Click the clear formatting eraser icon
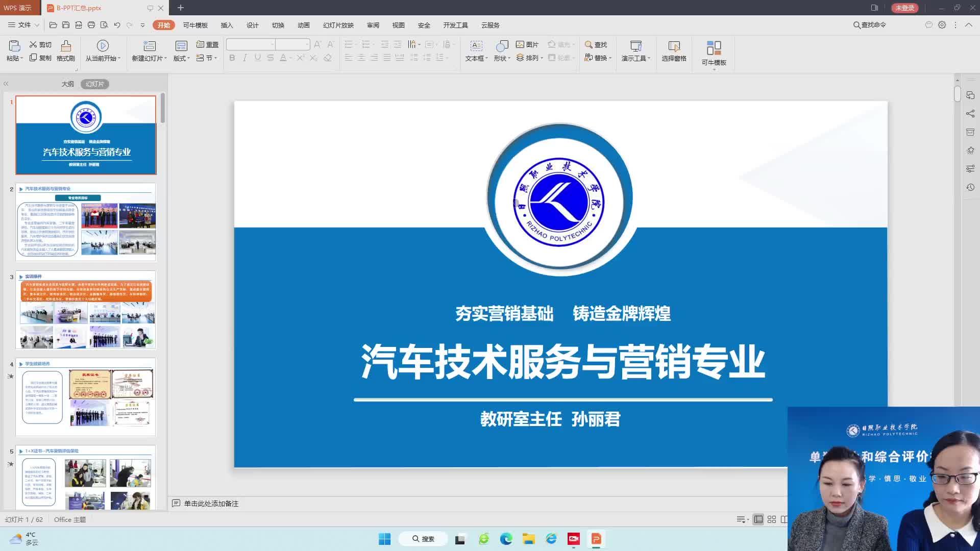The width and height of the screenshot is (980, 551). [328, 58]
